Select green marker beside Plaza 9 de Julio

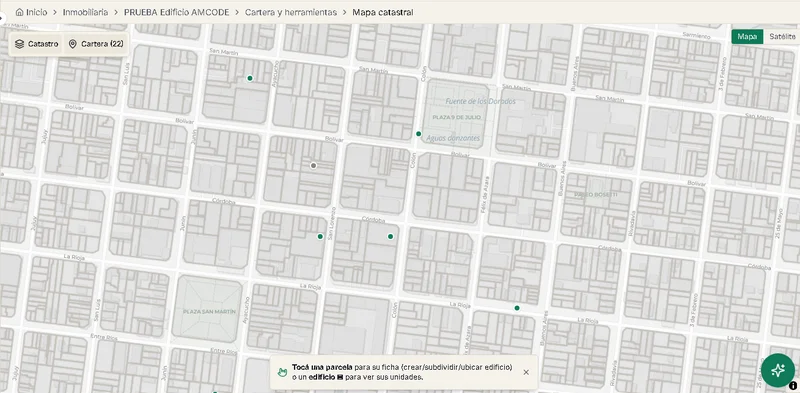point(418,134)
